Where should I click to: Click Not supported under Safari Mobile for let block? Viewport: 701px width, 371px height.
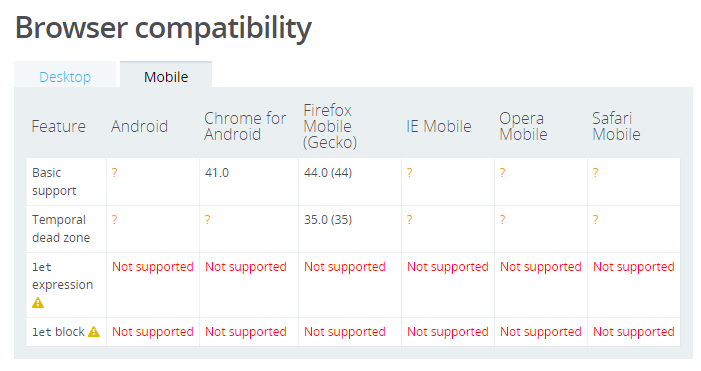pyautogui.click(x=634, y=332)
